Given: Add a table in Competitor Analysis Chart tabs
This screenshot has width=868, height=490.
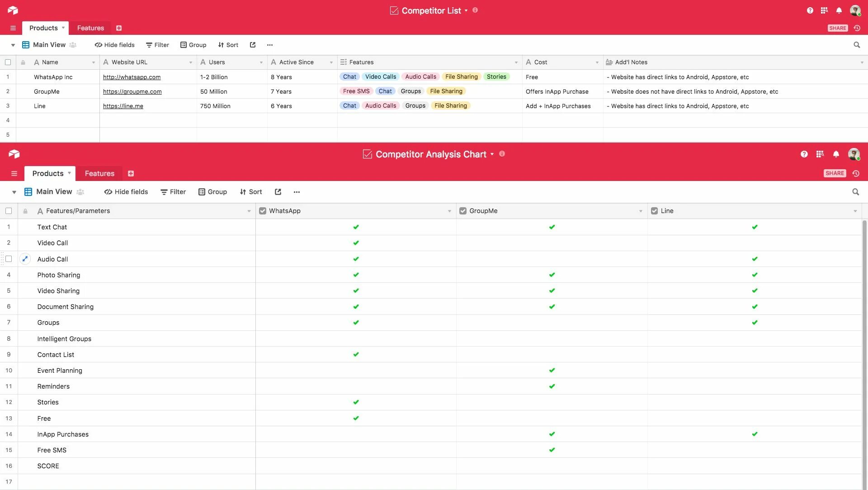Looking at the screenshot, I should (131, 173).
